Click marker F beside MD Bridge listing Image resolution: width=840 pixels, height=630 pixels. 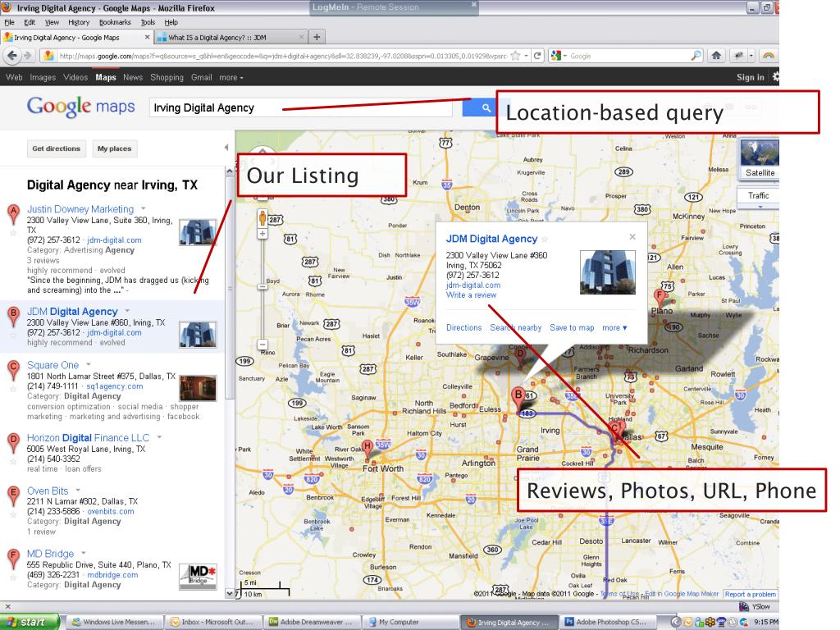[x=13, y=558]
